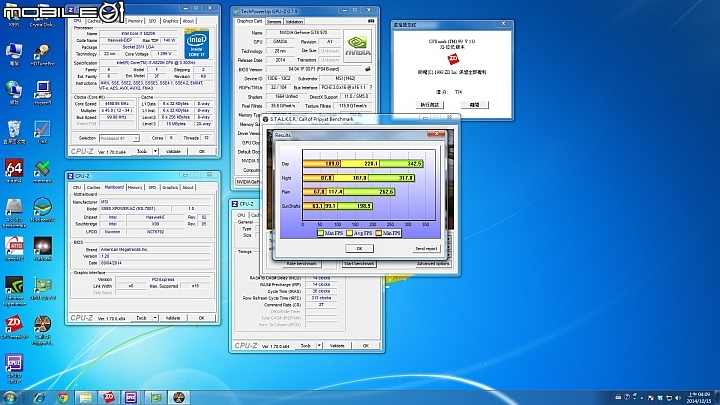Open Graphics tab in top CPU-Z window
The height and width of the screenshot is (405, 720).
pyautogui.click(x=170, y=21)
